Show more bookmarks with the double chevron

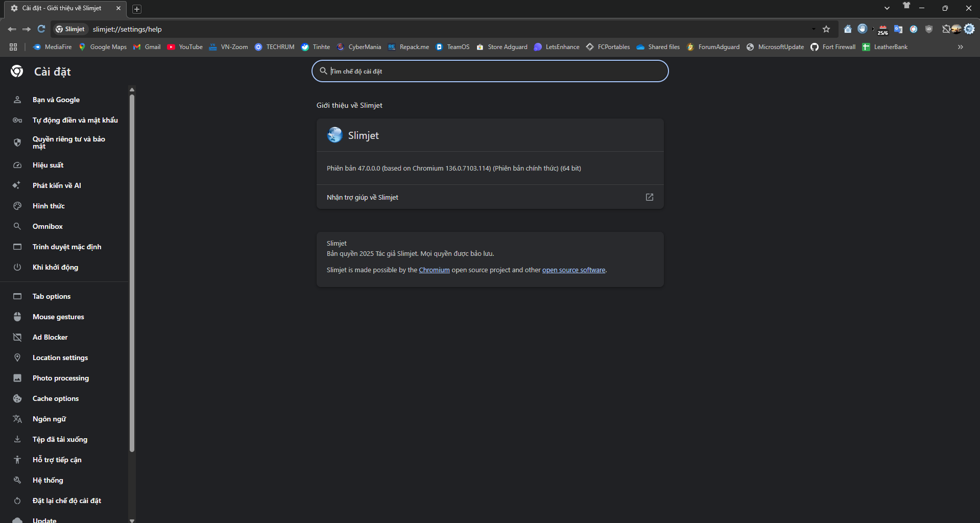click(960, 46)
